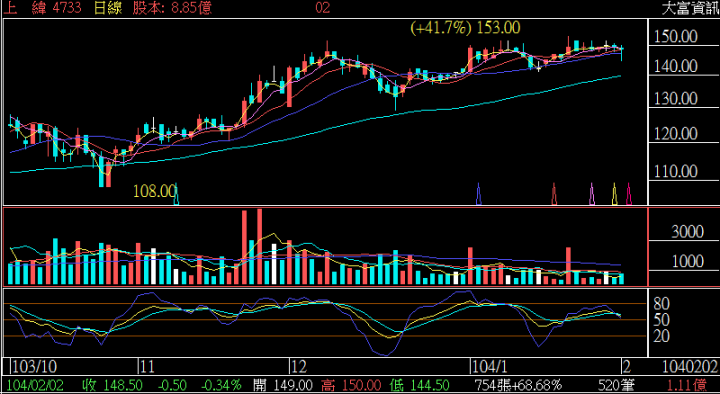The width and height of the screenshot is (720, 394).
Task: Click the tallest red volume bar
Action: click(259, 247)
